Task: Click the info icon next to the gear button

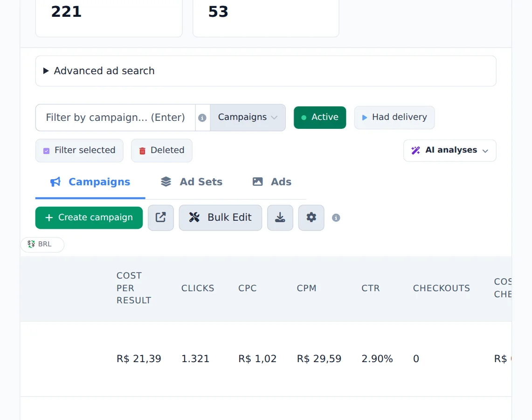Action: pos(336,217)
